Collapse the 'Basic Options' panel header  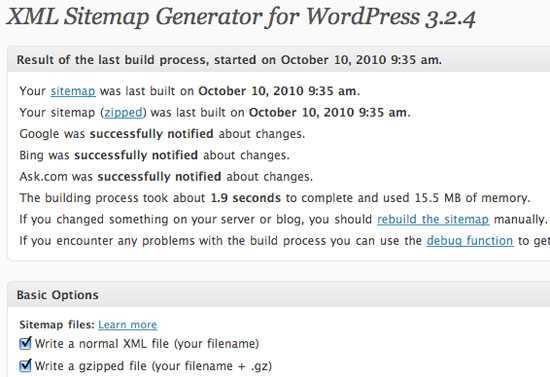tap(279, 295)
